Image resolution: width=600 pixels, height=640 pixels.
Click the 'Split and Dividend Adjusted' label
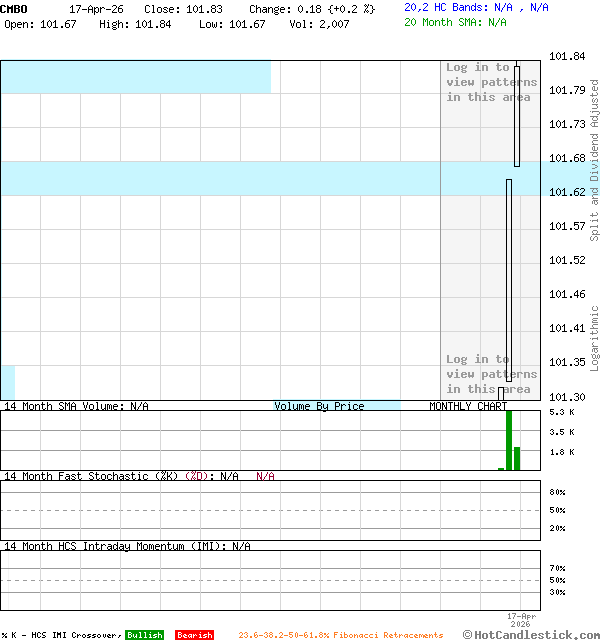coord(594,160)
